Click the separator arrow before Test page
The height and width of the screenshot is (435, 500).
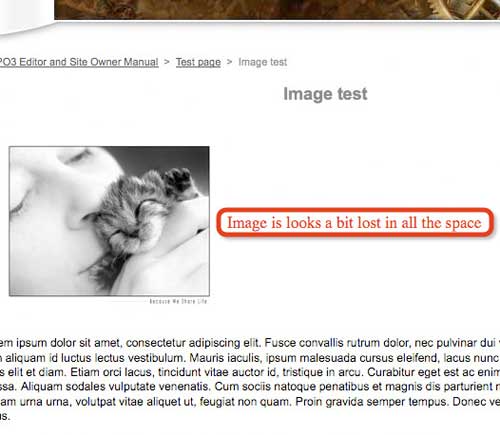[x=167, y=62]
